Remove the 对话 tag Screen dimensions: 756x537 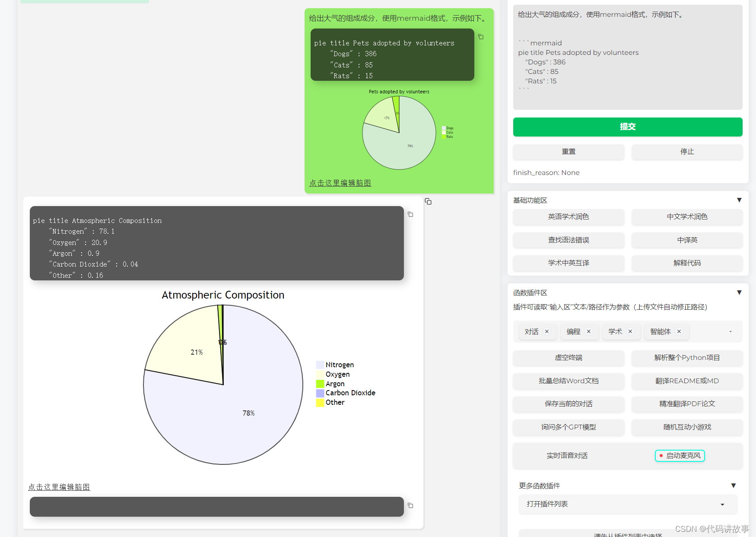click(x=547, y=331)
